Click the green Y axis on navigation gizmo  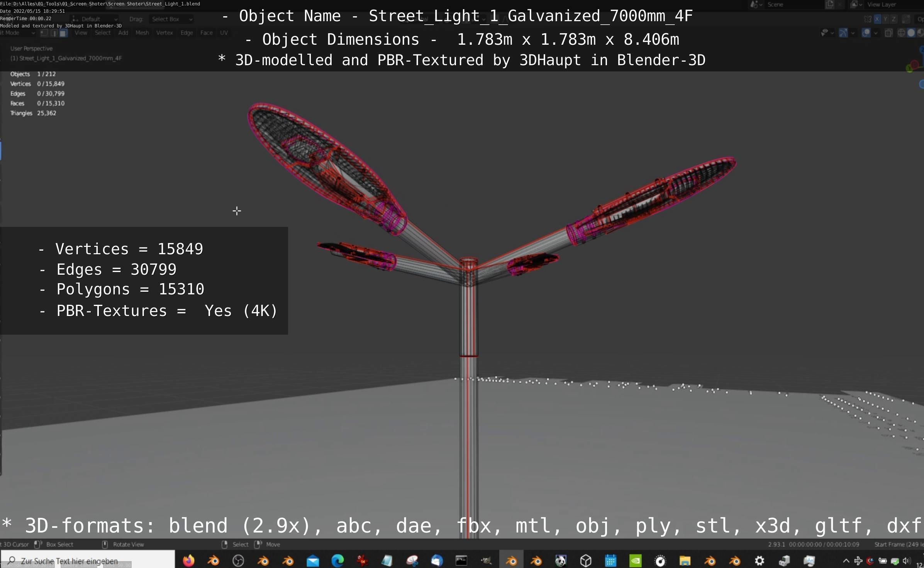tap(909, 69)
